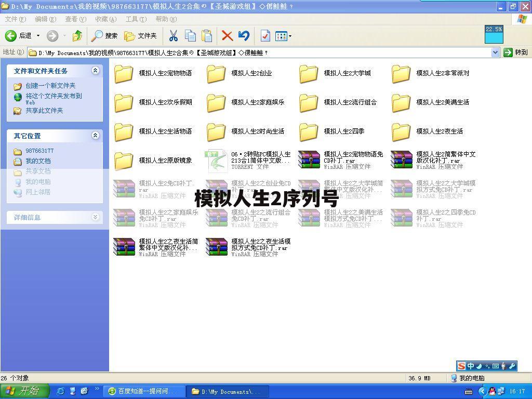532x399 pixels.
Task: Click the Sogou input method S icon
Action: pos(461,366)
